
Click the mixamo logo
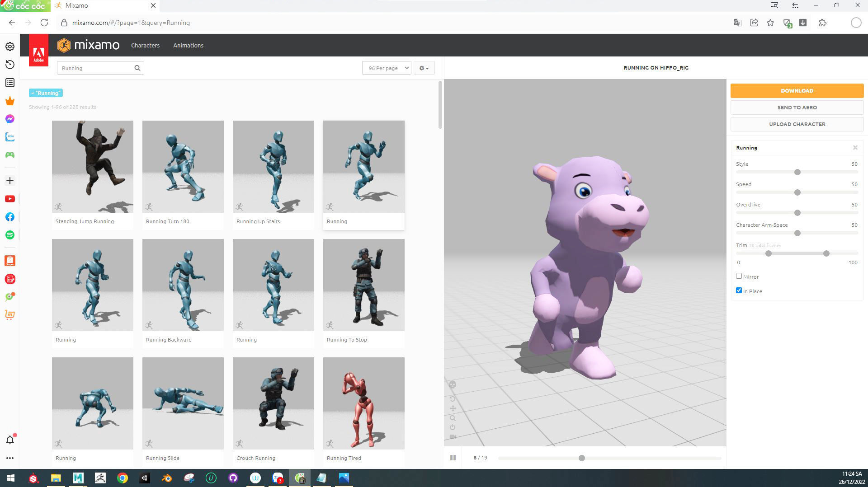89,45
